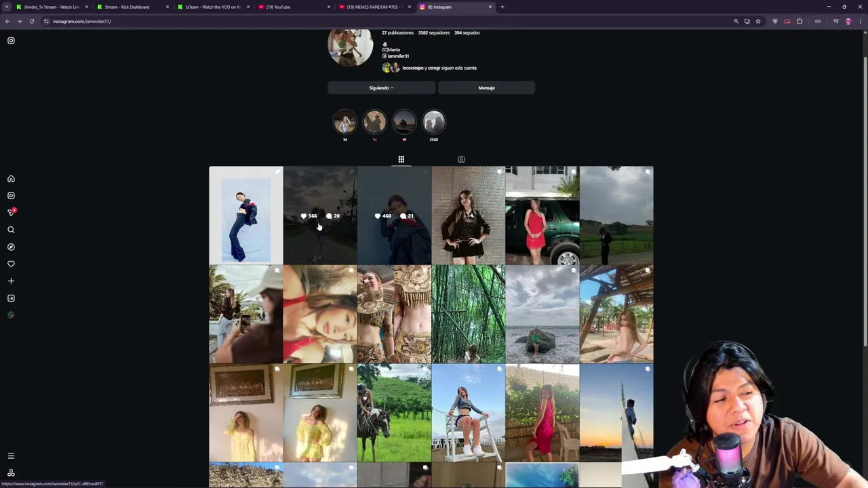868x488 pixels.
Task: Click the Create plus icon in the sidebar
Action: click(11, 281)
